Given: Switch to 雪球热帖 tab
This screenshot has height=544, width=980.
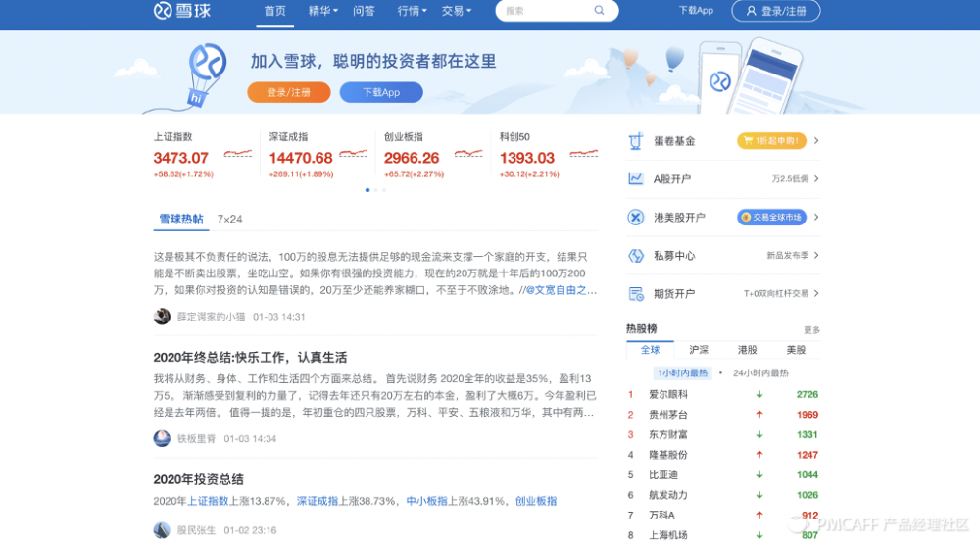Looking at the screenshot, I should [x=180, y=219].
